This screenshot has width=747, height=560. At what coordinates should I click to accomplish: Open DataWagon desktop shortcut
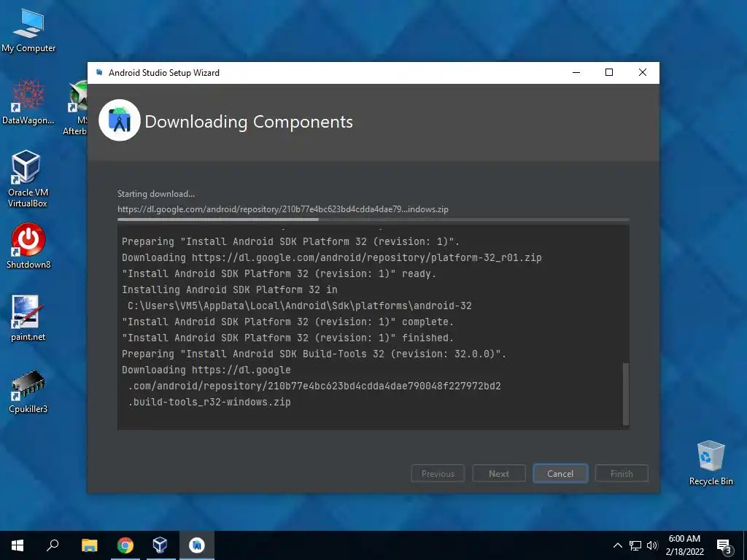click(x=28, y=102)
